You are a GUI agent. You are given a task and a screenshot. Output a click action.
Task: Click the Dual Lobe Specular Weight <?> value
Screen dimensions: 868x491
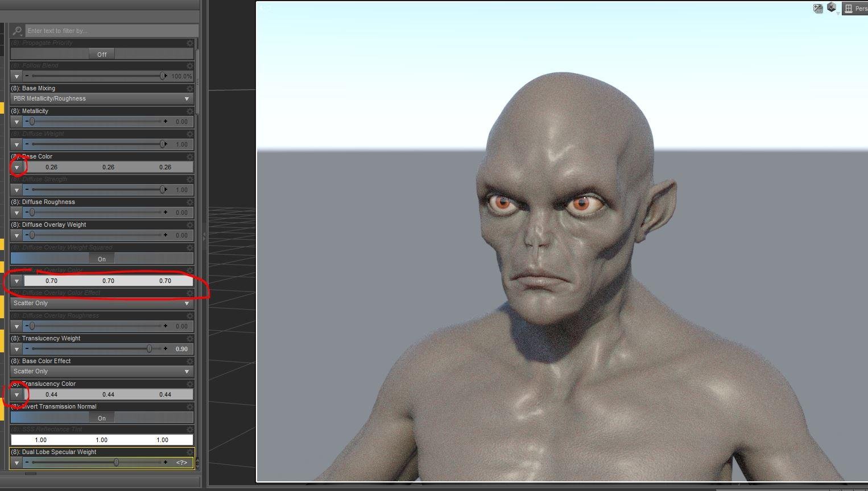[181, 463]
